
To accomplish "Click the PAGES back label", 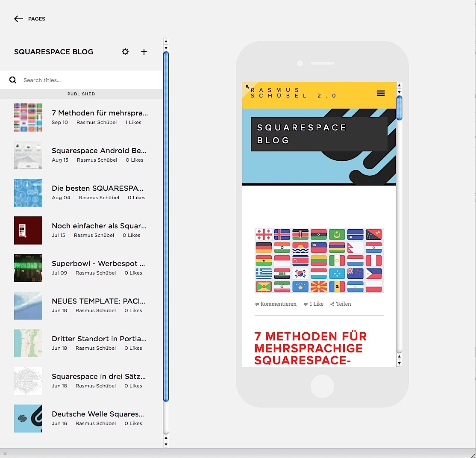I will tap(37, 19).
